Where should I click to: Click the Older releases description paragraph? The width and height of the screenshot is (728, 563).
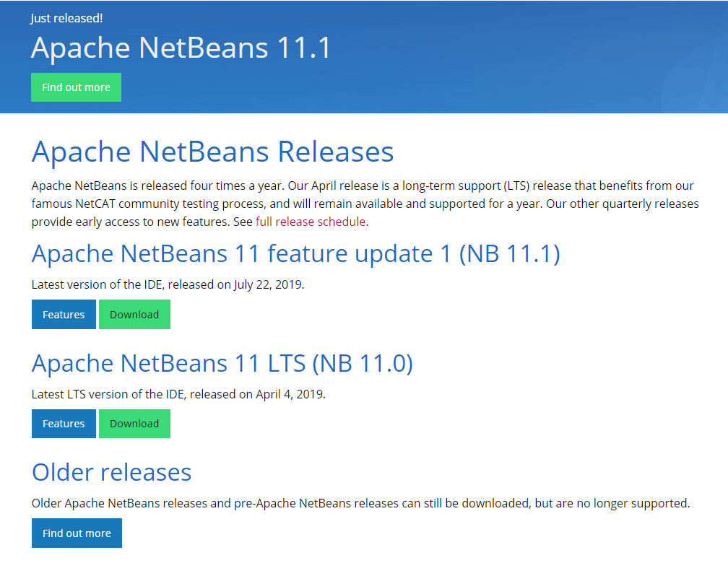coord(361,503)
